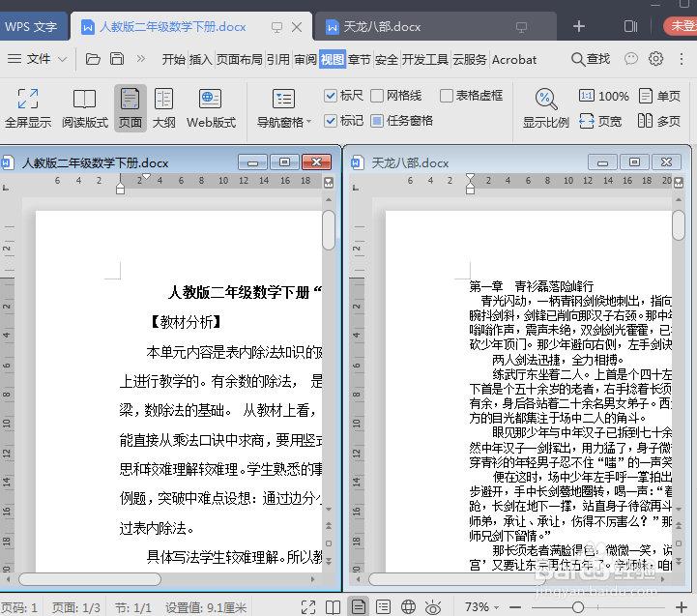Click the 天龙八部 vertical scrollbar thumb
Image resolution: width=697 pixels, height=616 pixels.
pyautogui.click(x=679, y=224)
